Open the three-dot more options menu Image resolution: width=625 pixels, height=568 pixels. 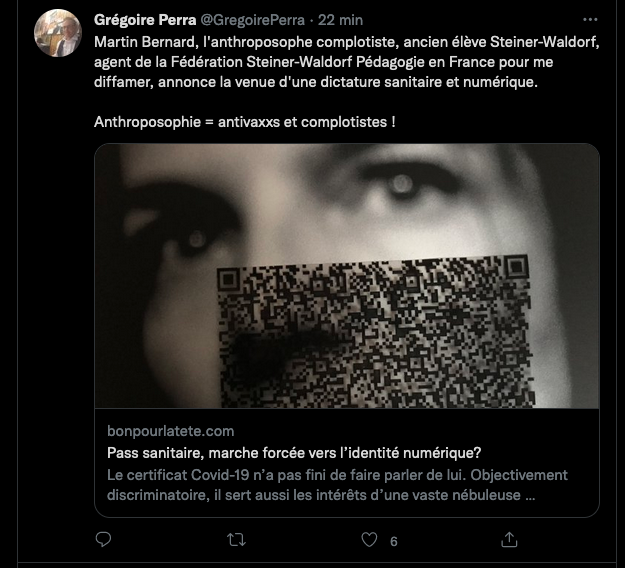pyautogui.click(x=590, y=19)
